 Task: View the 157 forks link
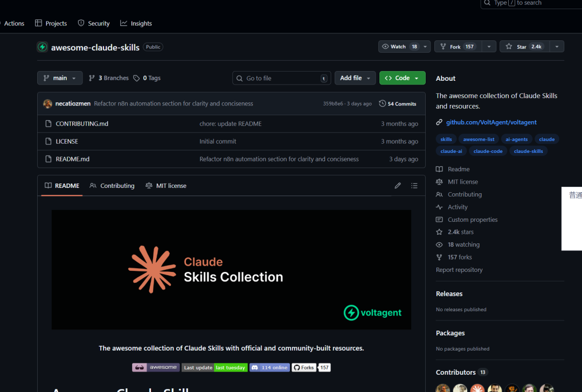(454, 257)
